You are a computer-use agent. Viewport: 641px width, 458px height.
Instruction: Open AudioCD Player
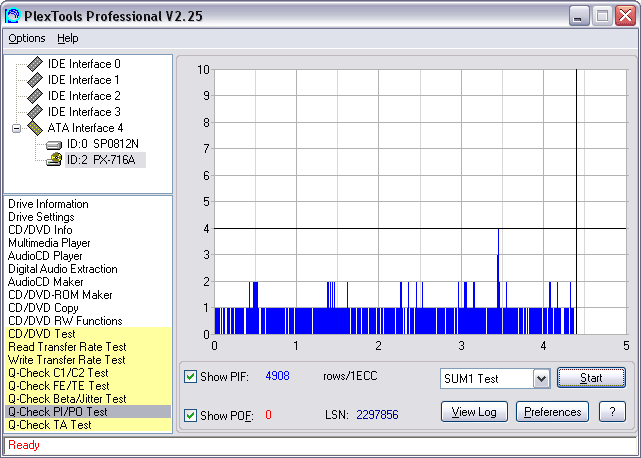click(45, 256)
